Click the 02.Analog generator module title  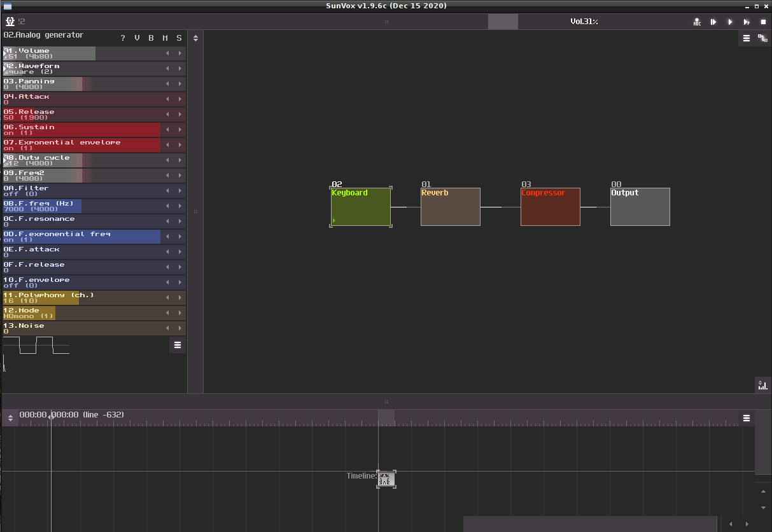(43, 35)
